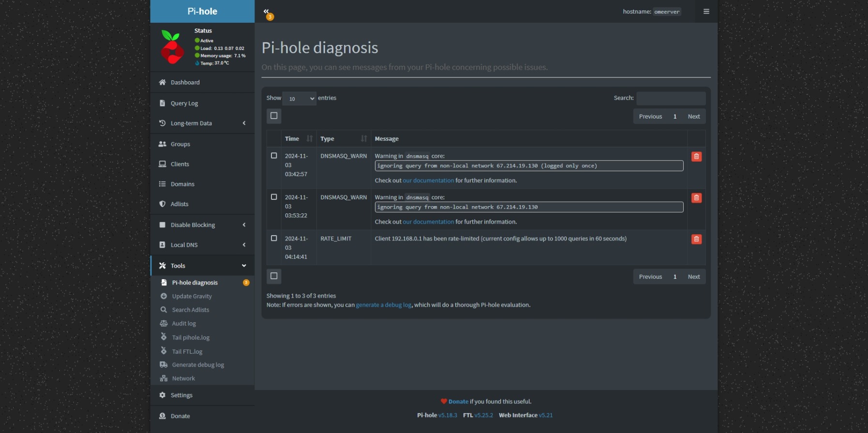Click the Tail FTL.log icon
The width and height of the screenshot is (868, 433).
pyautogui.click(x=164, y=351)
